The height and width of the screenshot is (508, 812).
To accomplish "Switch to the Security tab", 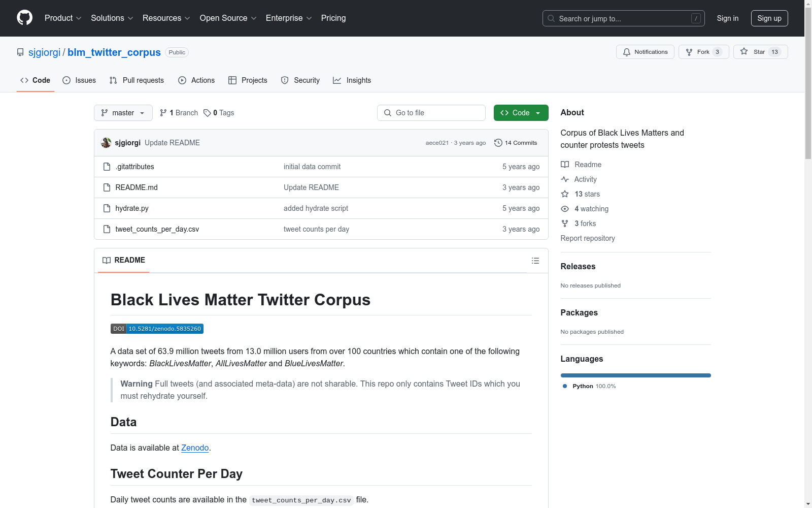I will (x=300, y=80).
